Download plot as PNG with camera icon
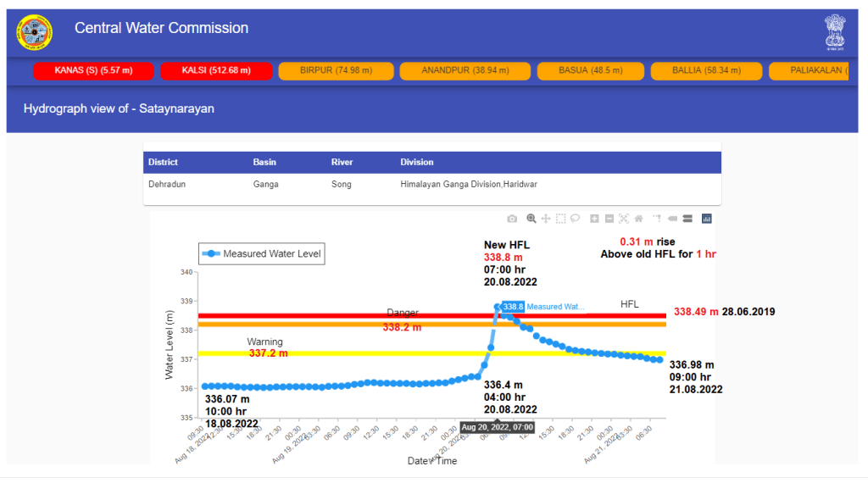Viewport: 868px width, 483px height. [x=512, y=219]
